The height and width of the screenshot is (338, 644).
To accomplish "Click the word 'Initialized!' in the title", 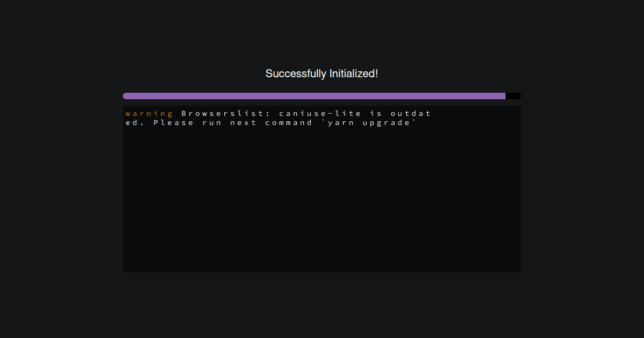I will pos(350,74).
